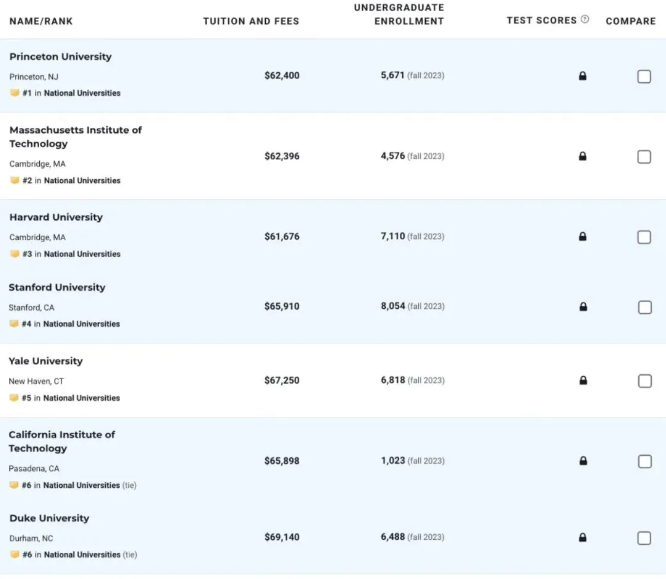Click the help icon beside Test Scores header

[585, 19]
